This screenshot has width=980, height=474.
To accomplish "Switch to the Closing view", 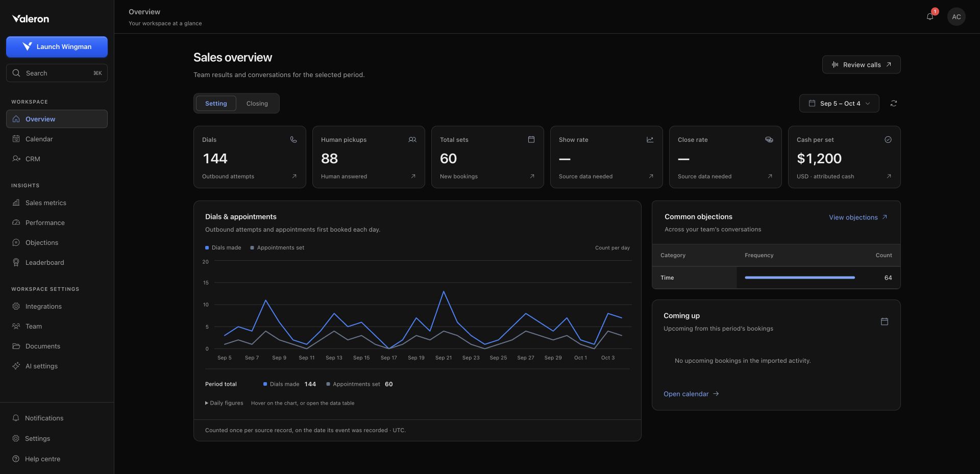I will point(257,104).
